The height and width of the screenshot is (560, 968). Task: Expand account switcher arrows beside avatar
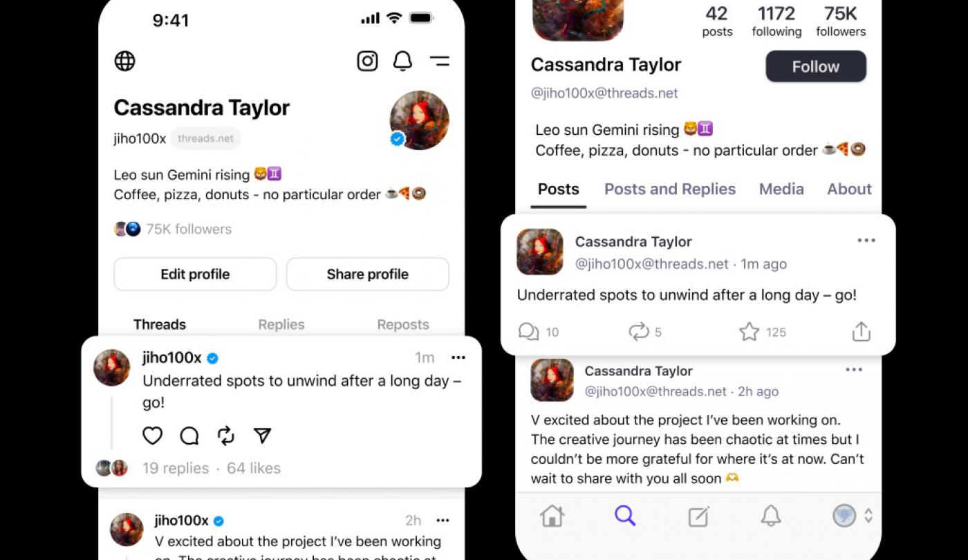(x=869, y=516)
